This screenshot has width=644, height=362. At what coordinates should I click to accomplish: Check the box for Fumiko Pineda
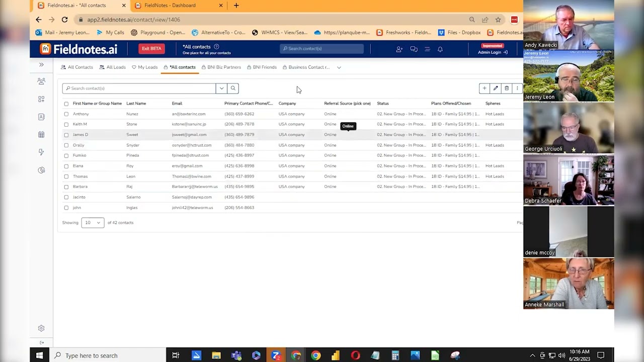coord(66,155)
